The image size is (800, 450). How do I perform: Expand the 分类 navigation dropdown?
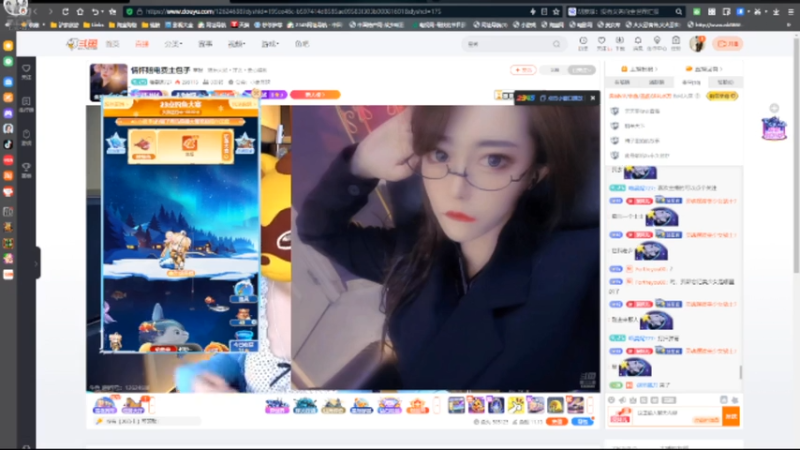point(173,44)
